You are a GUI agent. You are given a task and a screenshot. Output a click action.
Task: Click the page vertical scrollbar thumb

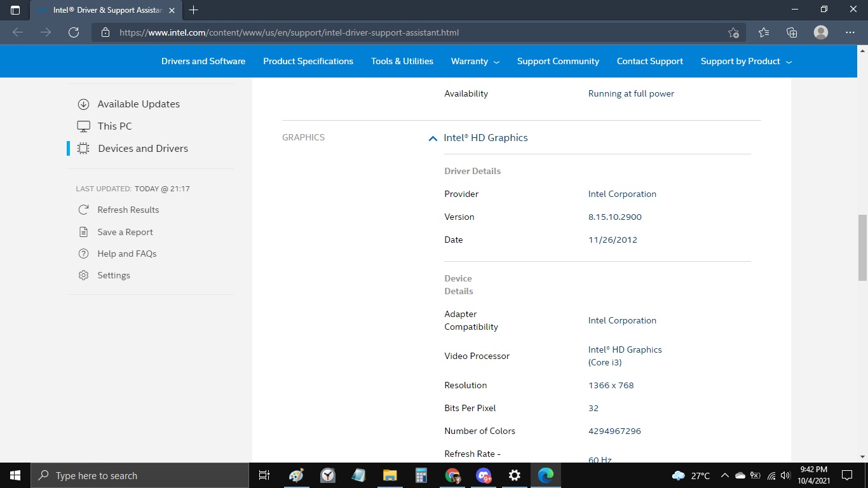(x=862, y=248)
